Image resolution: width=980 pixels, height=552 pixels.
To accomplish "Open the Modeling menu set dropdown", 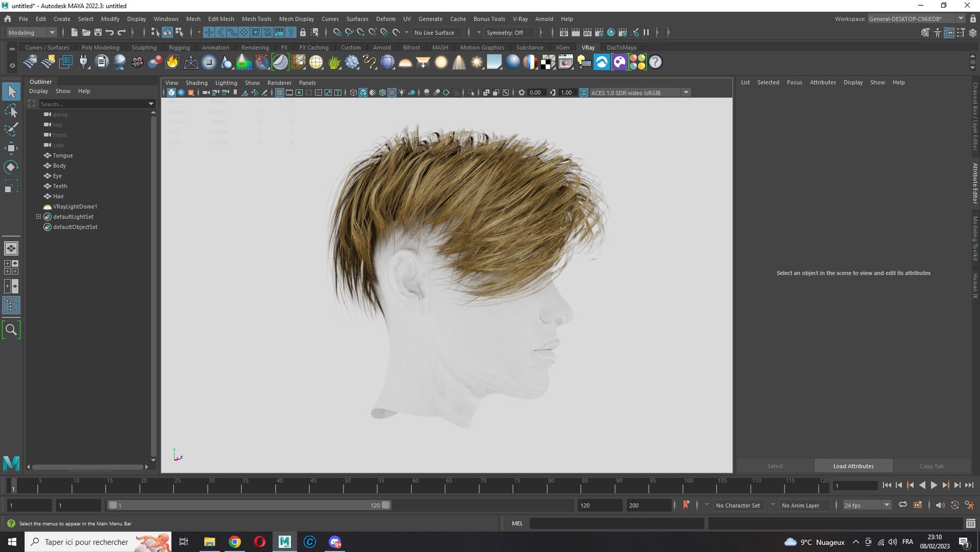I will pyautogui.click(x=32, y=33).
